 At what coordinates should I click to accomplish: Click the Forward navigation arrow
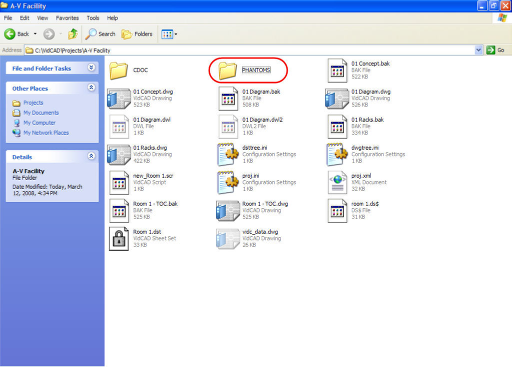49,34
